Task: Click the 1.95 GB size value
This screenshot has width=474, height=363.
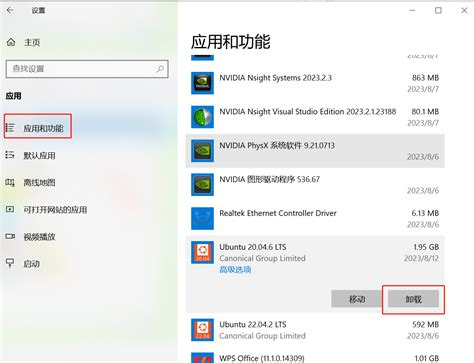Action: (x=426, y=247)
